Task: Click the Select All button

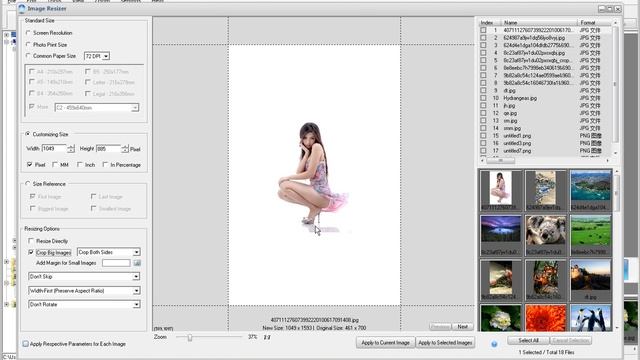Action: pos(528,340)
